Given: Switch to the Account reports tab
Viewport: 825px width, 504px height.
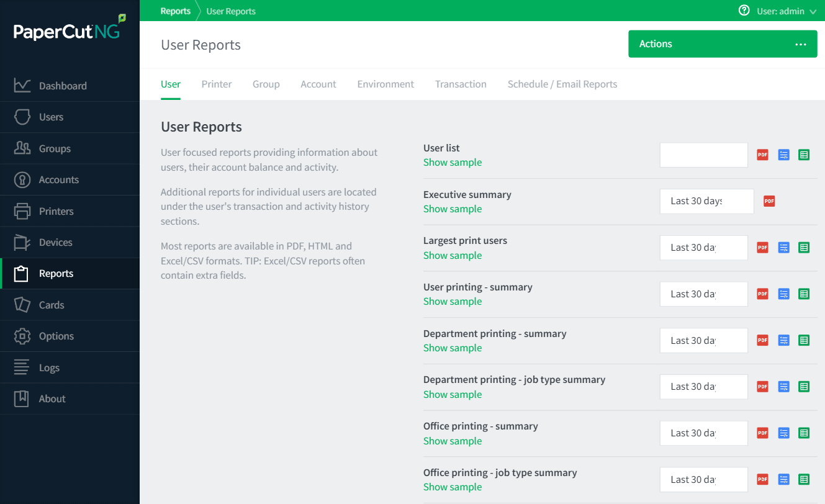Looking at the screenshot, I should 318,84.
